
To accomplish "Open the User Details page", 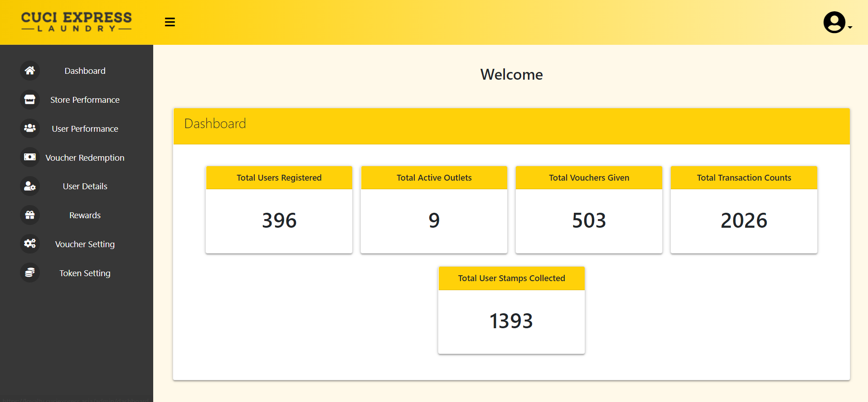I will tap(85, 187).
